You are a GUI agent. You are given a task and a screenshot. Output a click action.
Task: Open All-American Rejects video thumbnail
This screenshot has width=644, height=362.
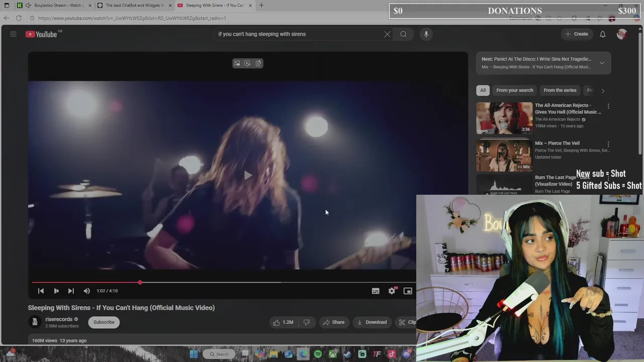(504, 118)
